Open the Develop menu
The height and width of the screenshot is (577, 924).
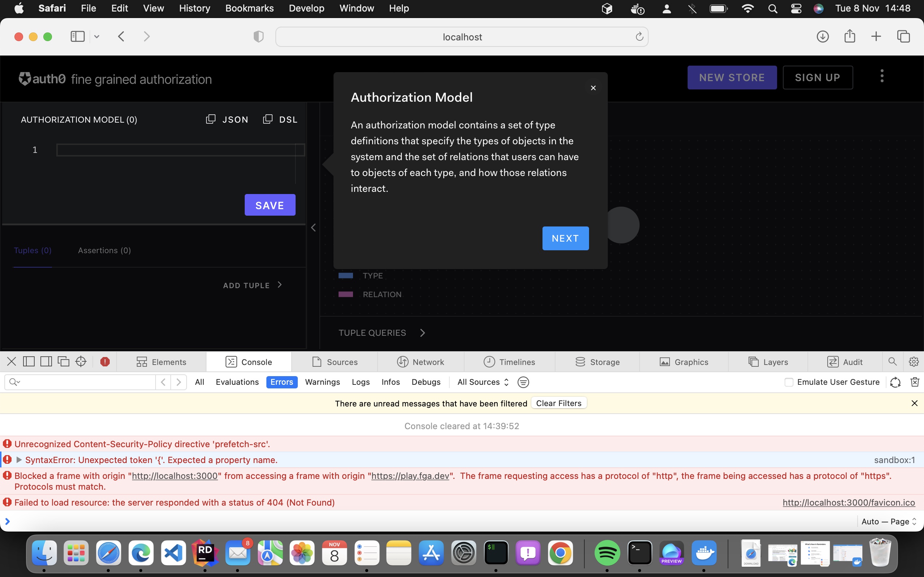point(306,8)
